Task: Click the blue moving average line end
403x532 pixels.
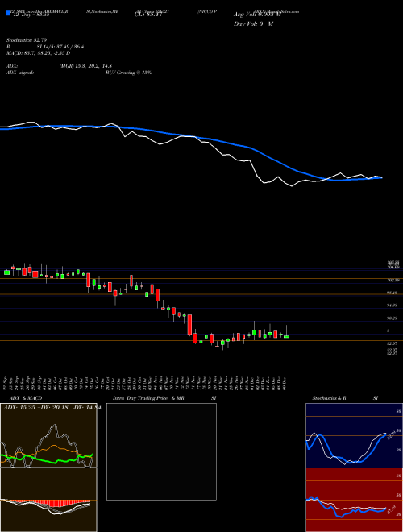Action: point(380,178)
